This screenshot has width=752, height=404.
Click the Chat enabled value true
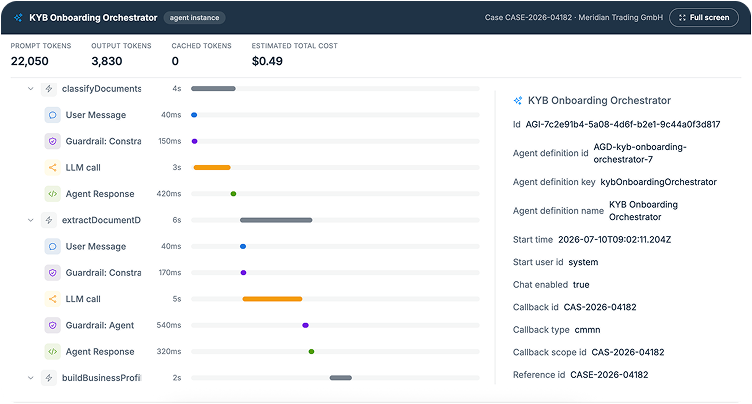click(x=581, y=285)
